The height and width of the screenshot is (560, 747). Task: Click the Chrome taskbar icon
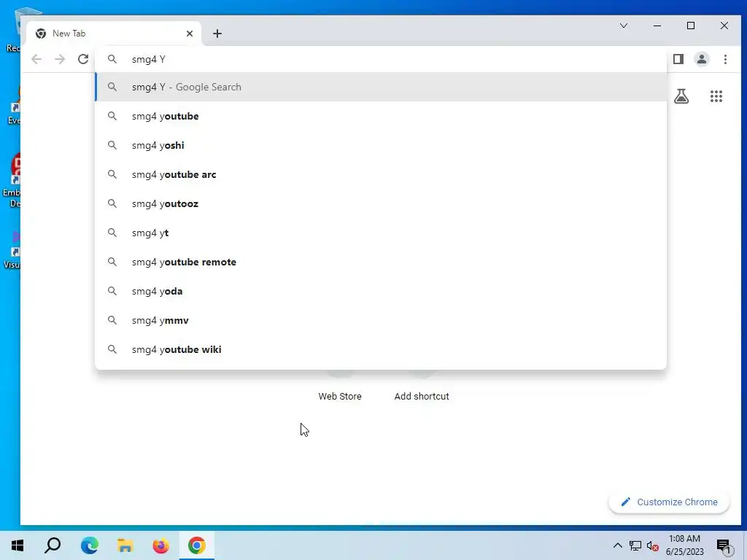[x=197, y=545]
